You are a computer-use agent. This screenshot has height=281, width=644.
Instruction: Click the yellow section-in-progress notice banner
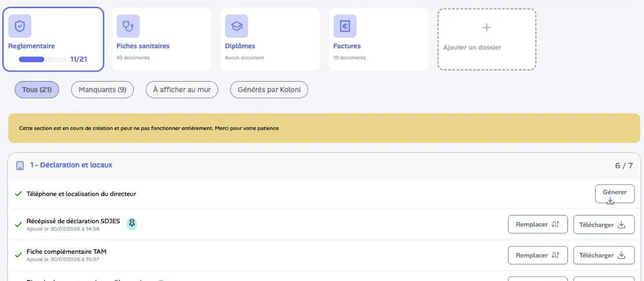pos(324,128)
